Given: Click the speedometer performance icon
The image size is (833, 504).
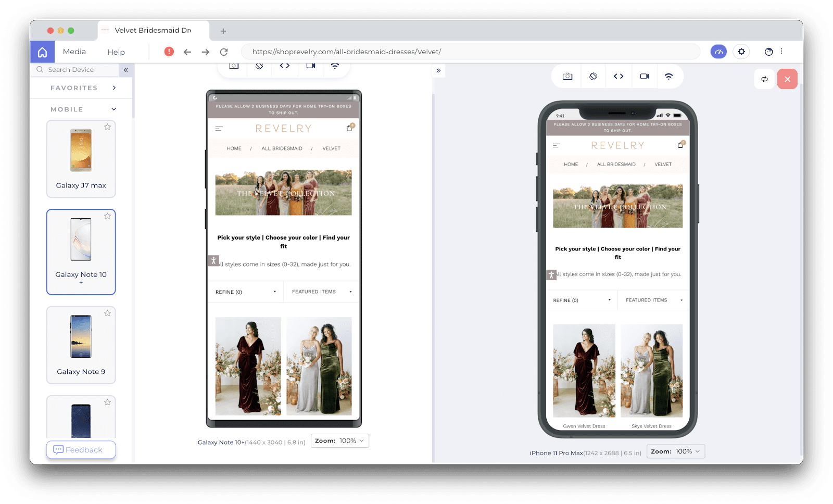Looking at the screenshot, I should pos(718,52).
